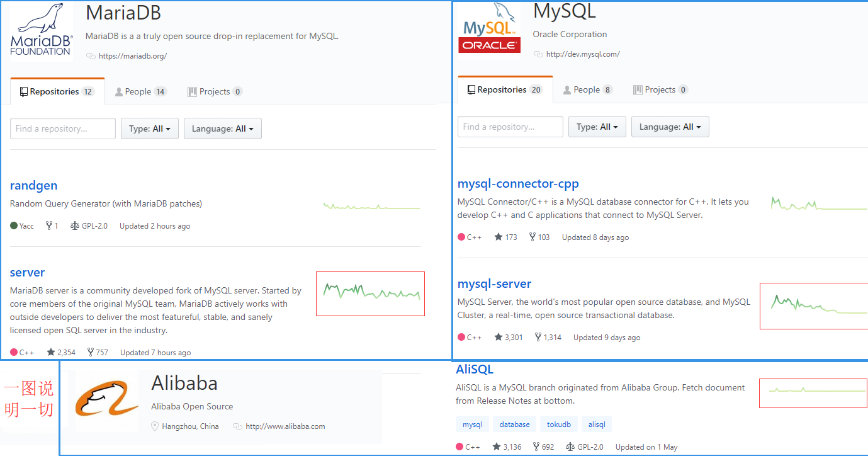868x456 pixels.
Task: Focus the MariaDB Find a repository field
Action: (63, 128)
